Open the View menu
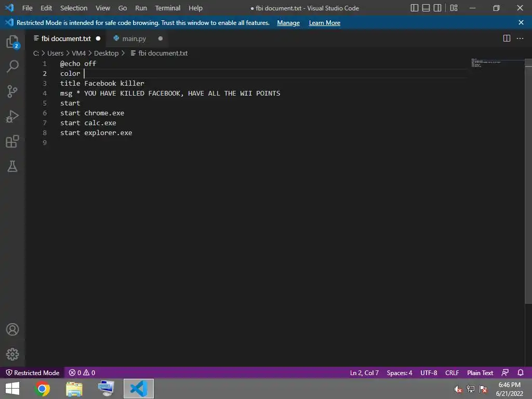The height and width of the screenshot is (399, 532). (102, 8)
